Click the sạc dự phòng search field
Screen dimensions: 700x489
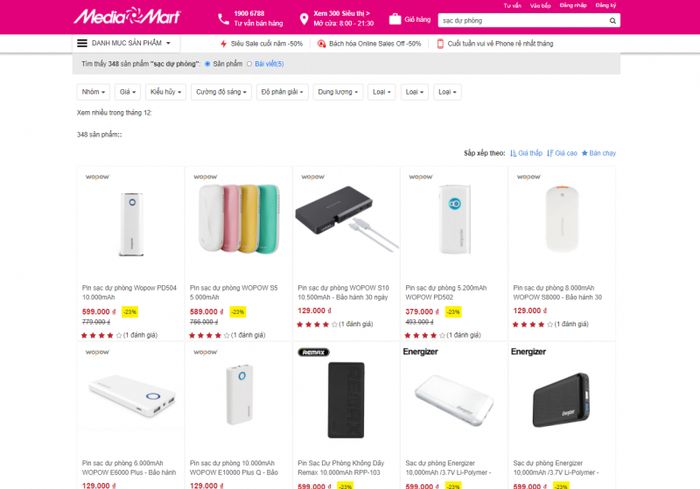[522, 21]
